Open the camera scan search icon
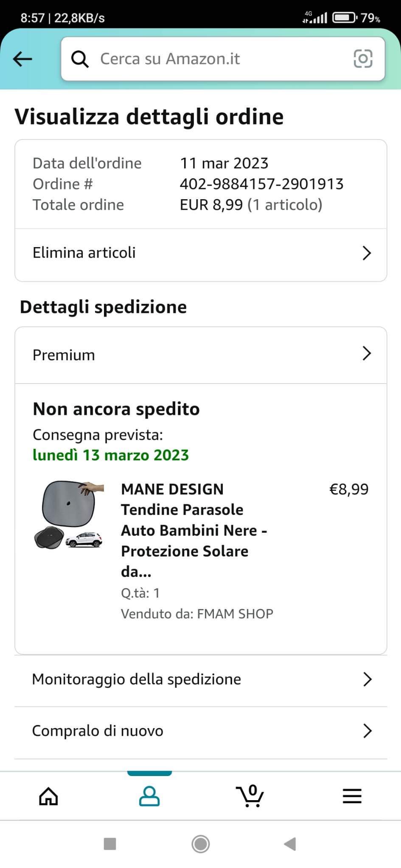This screenshot has width=401, height=868. pyautogui.click(x=363, y=58)
